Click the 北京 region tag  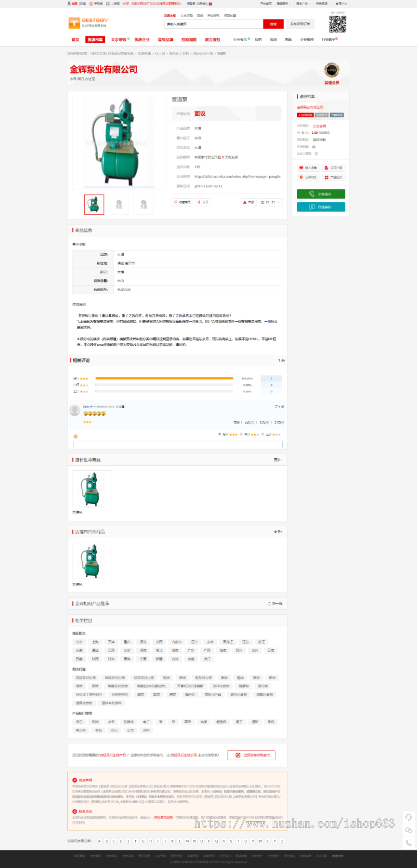coord(79,642)
